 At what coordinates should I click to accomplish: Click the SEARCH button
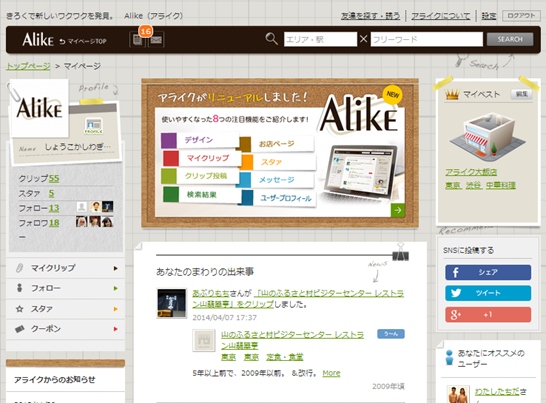click(x=510, y=39)
